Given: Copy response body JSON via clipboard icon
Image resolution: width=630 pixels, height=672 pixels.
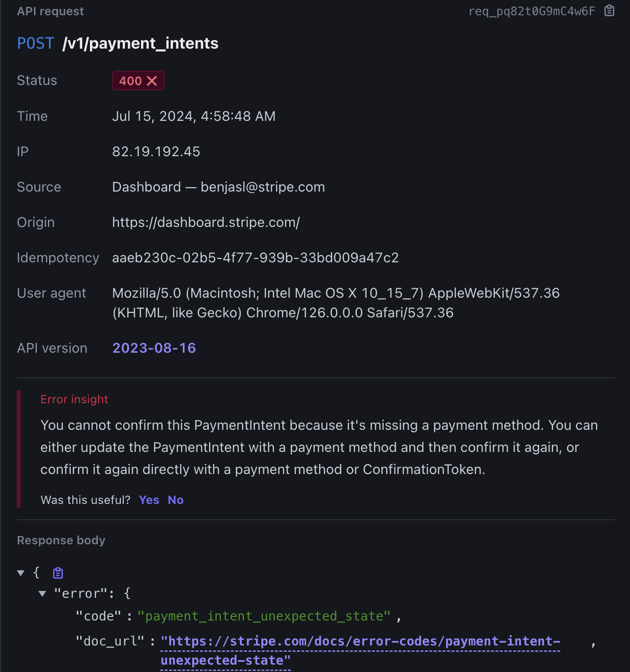Looking at the screenshot, I should 58,573.
